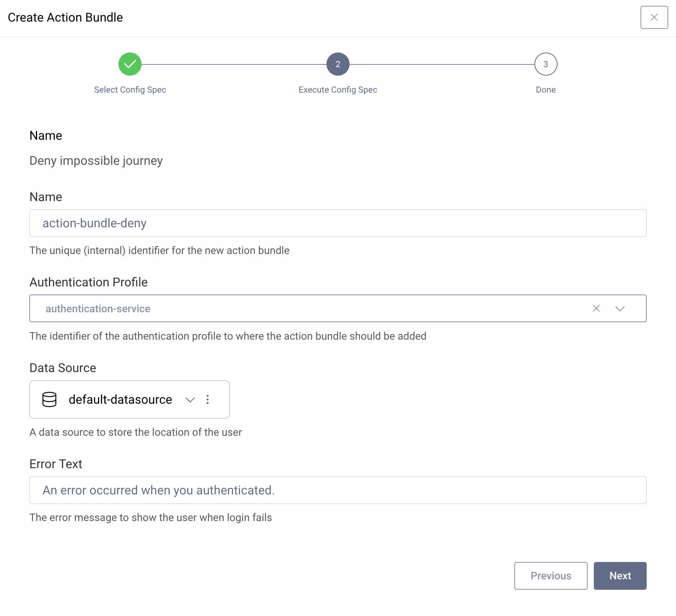Click the step 2 circle indicator
Image resolution: width=676 pixels, height=616 pixels.
338,64
